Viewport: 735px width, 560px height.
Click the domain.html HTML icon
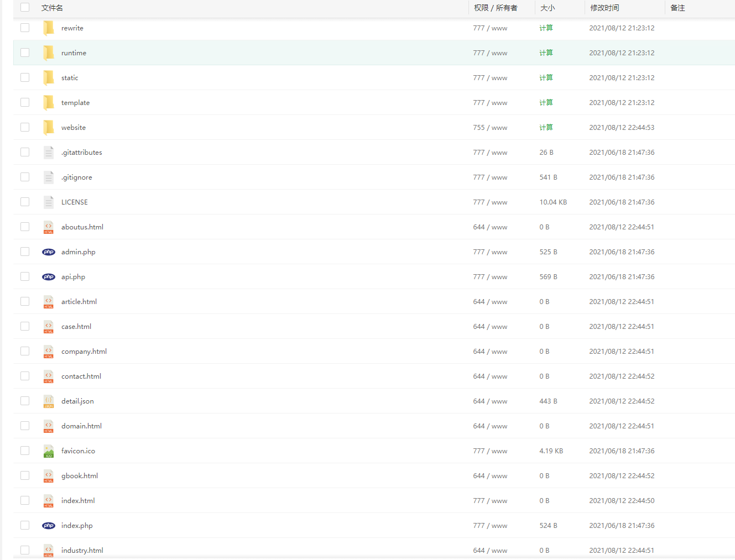point(49,426)
